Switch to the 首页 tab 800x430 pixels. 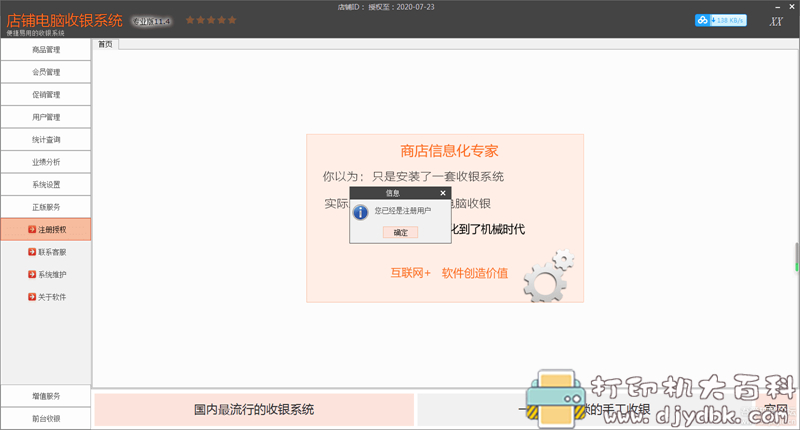[x=105, y=44]
